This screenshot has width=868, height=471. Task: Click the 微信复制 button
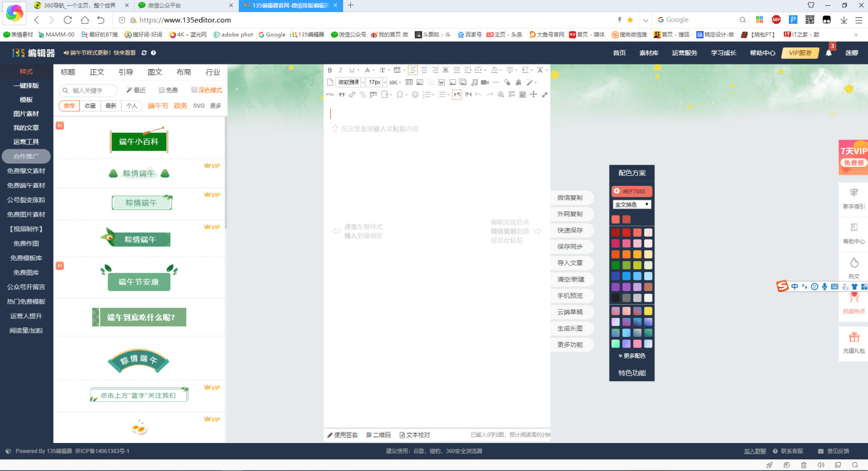coord(570,197)
